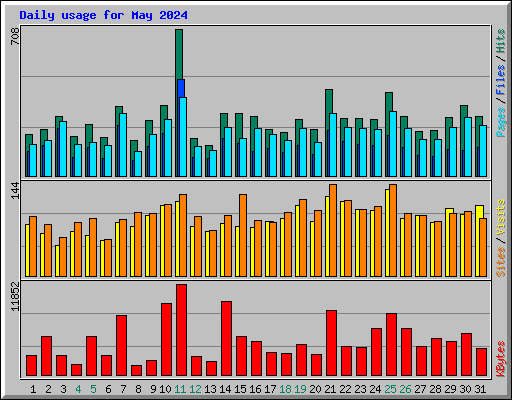The width and height of the screenshot is (512, 400).
Task: Click day 1 on the x-axis
Action: (33, 389)
